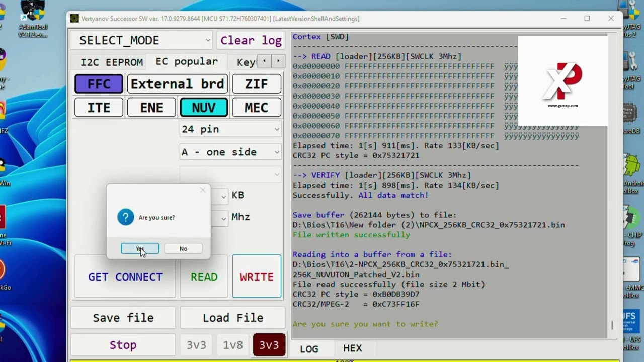Click the progress bar at bottom

point(345,360)
